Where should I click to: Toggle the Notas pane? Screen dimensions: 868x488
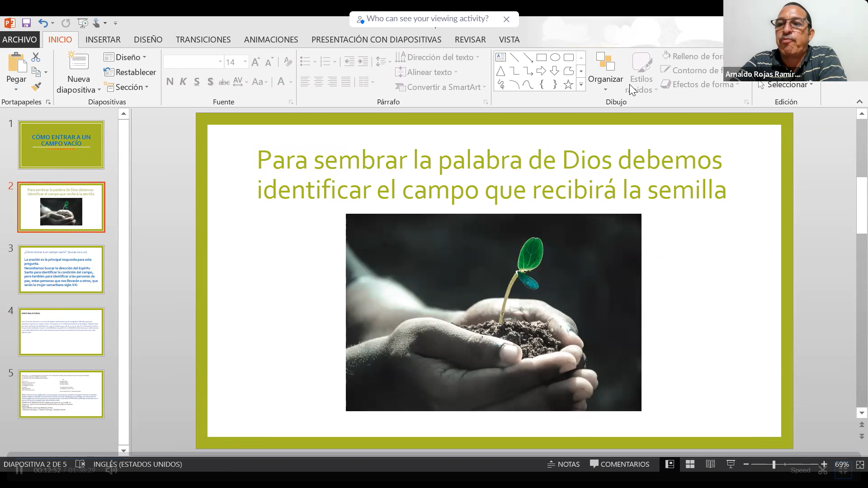click(x=563, y=464)
